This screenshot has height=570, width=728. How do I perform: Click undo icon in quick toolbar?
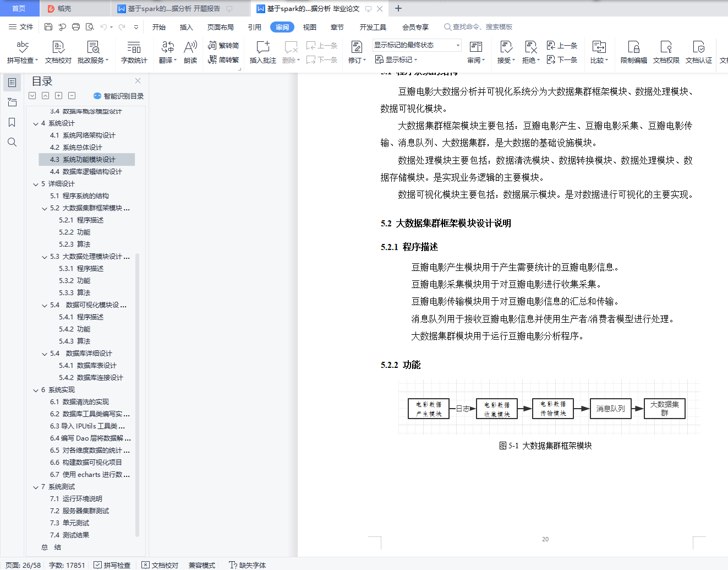click(105, 27)
